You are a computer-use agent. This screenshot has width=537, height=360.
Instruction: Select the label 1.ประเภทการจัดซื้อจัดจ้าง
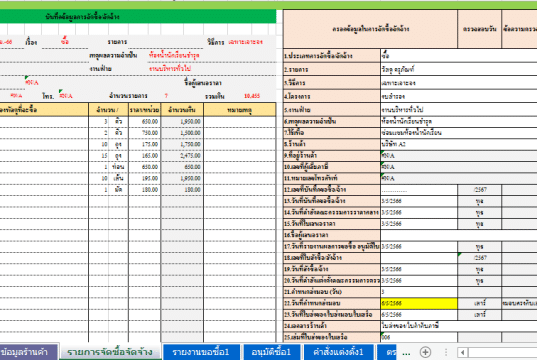332,55
